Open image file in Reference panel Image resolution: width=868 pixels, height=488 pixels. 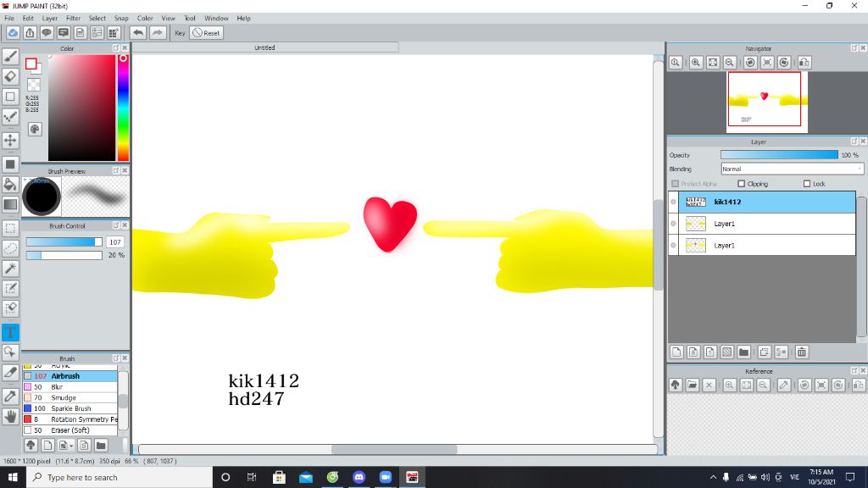[x=693, y=385]
